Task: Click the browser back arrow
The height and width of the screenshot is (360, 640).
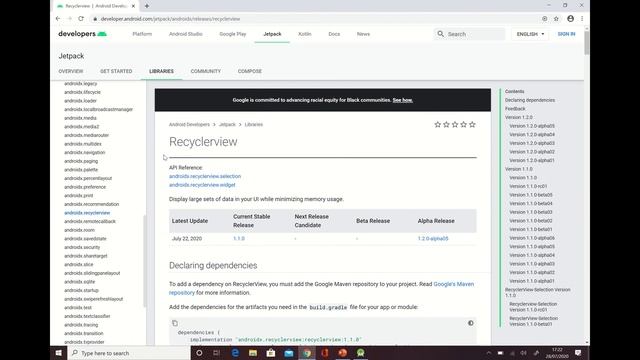Action: (x=58, y=19)
